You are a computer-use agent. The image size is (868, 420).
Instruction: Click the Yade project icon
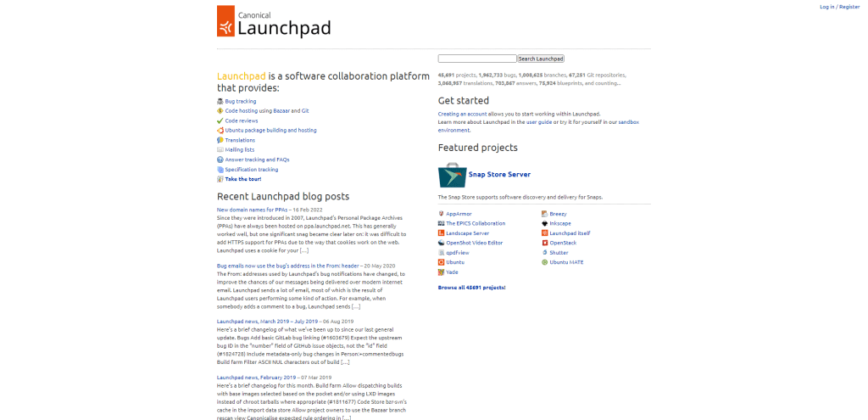click(x=441, y=272)
